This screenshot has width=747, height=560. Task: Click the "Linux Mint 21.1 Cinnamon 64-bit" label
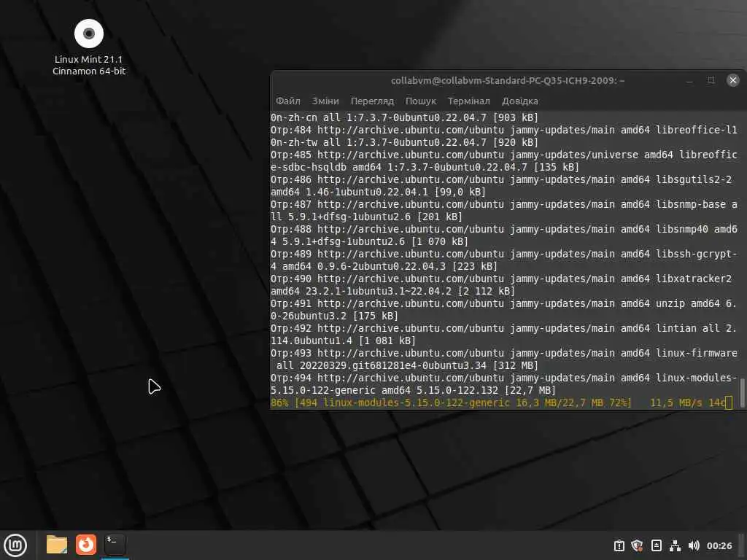(89, 65)
